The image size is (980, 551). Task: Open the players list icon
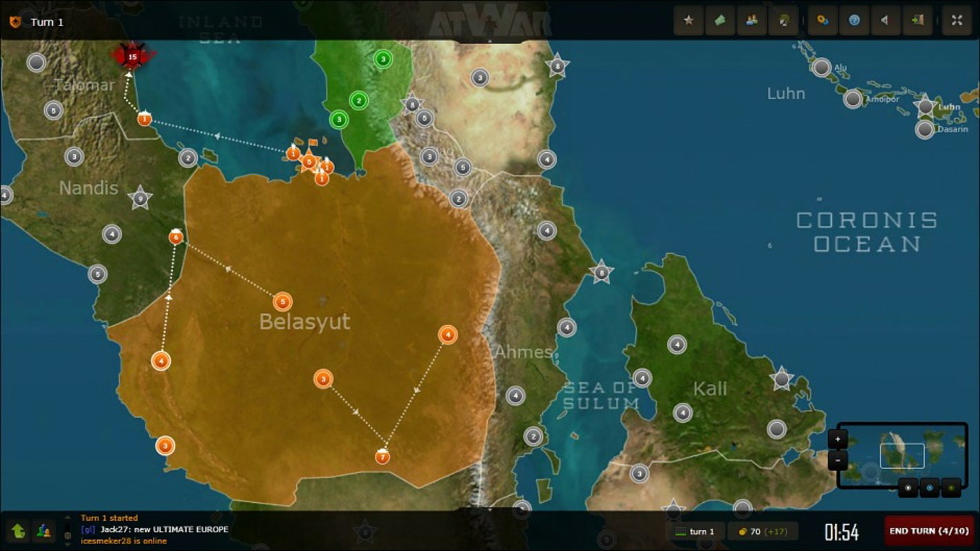click(751, 20)
